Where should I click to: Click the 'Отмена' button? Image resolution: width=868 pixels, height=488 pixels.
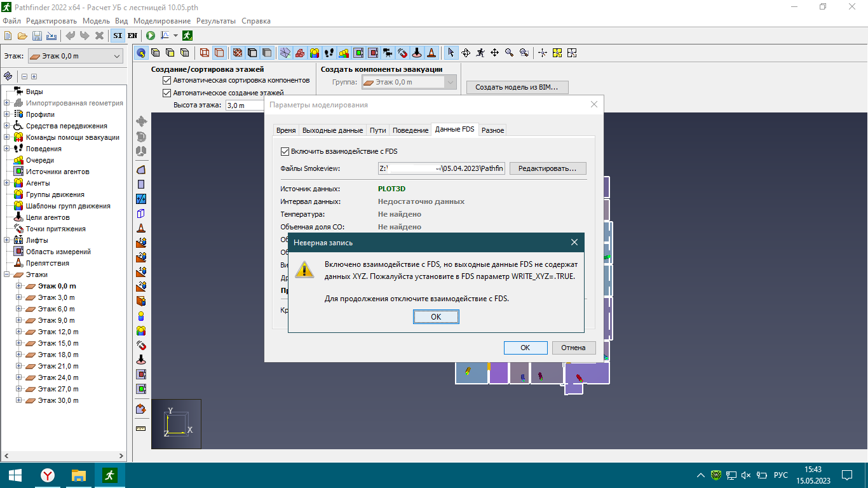574,348
